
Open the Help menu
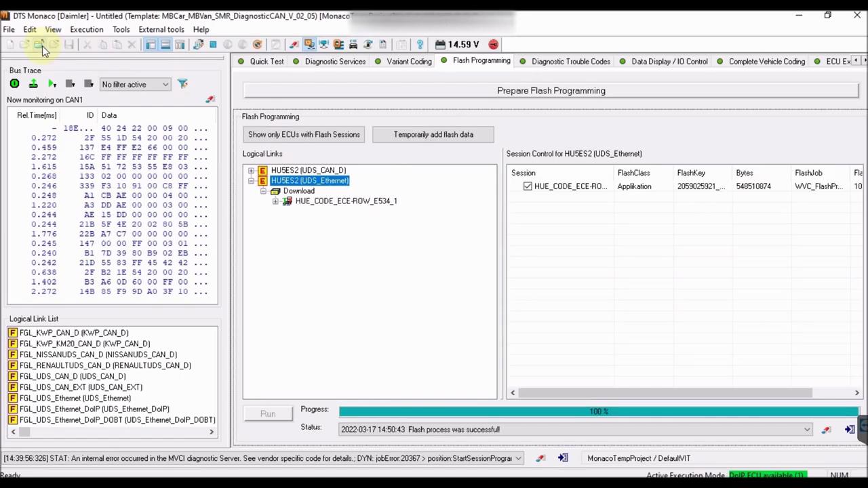(201, 30)
